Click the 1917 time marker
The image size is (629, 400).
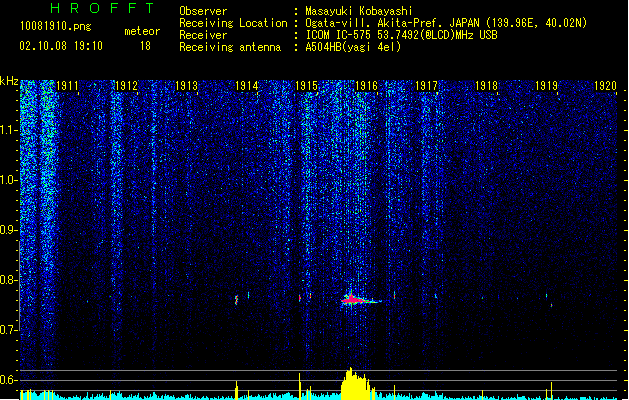point(426,86)
